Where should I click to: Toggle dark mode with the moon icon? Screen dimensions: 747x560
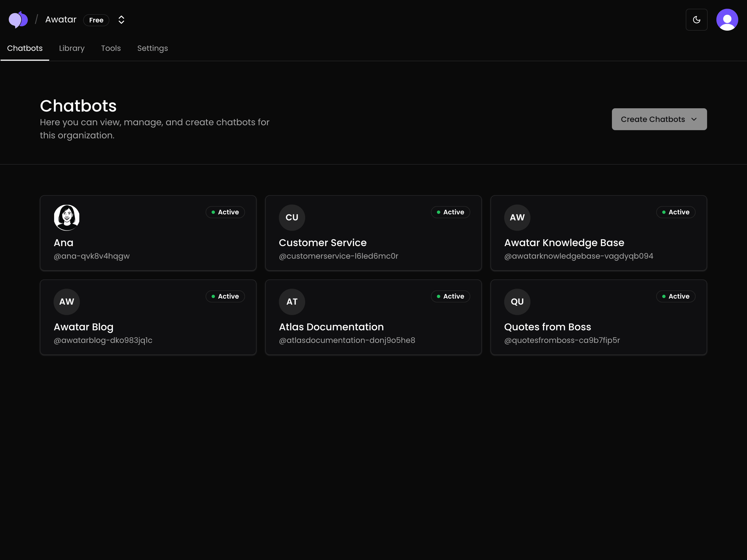point(696,20)
